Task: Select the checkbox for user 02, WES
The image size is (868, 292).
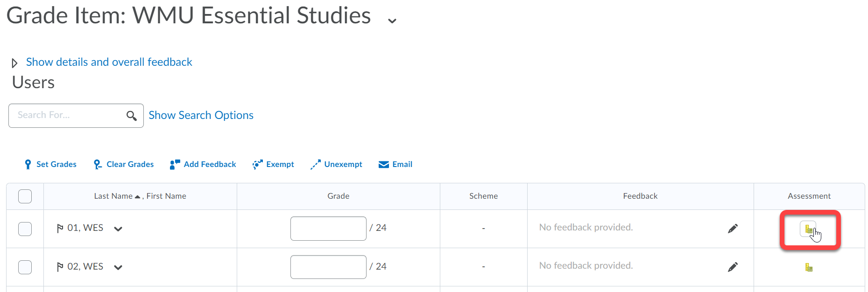Action: click(x=25, y=266)
